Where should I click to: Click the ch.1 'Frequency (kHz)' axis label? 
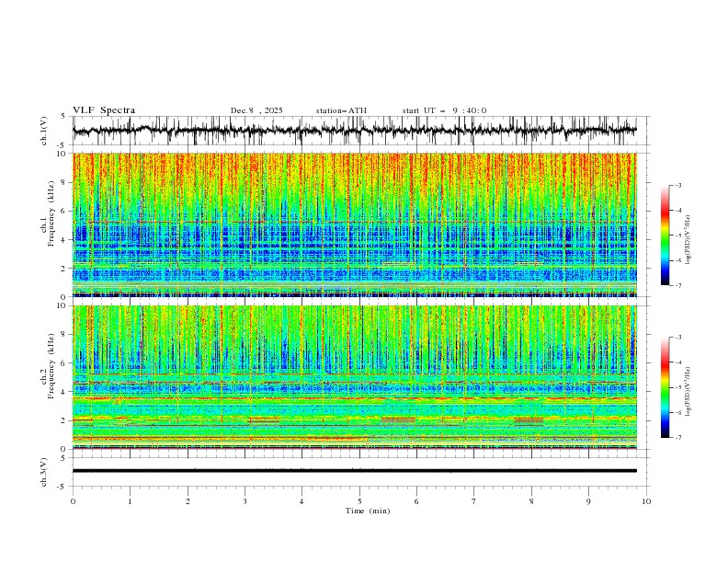51,213
